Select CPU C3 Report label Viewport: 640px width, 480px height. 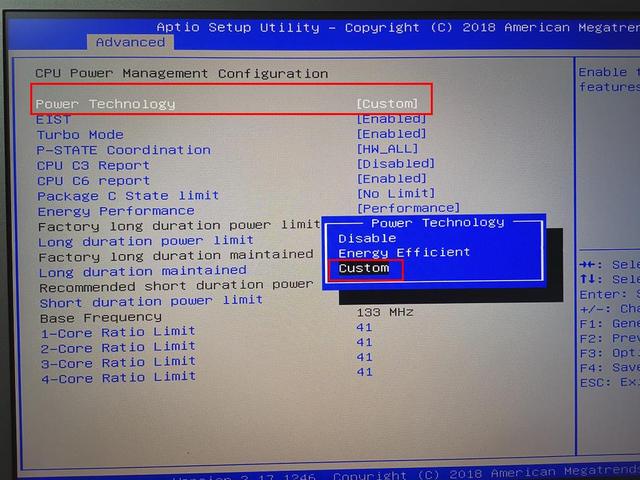point(93,165)
